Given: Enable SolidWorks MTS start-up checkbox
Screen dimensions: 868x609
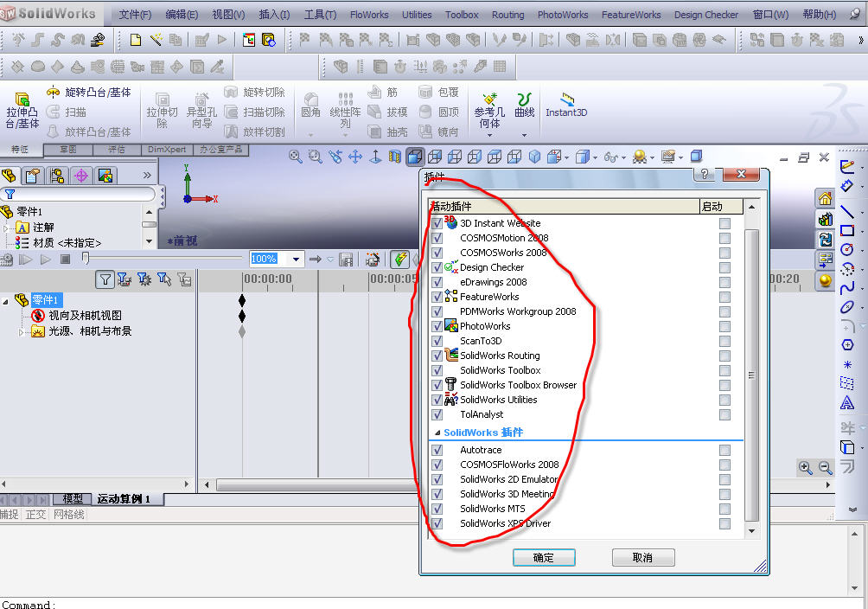Looking at the screenshot, I should (x=724, y=509).
